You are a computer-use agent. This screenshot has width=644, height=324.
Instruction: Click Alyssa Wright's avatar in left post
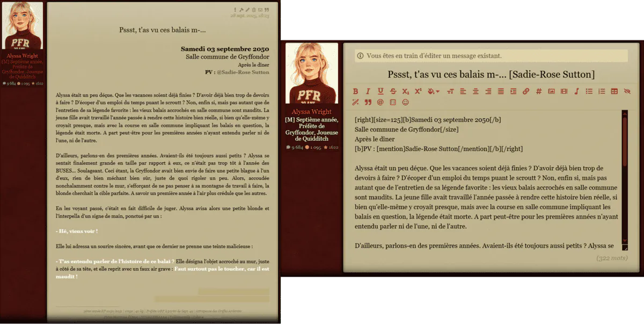[x=23, y=26]
